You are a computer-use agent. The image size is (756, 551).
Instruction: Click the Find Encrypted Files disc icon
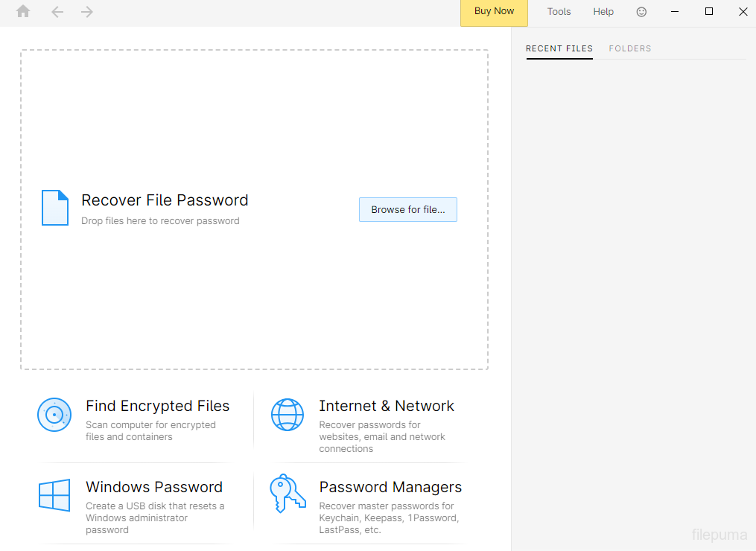54,415
